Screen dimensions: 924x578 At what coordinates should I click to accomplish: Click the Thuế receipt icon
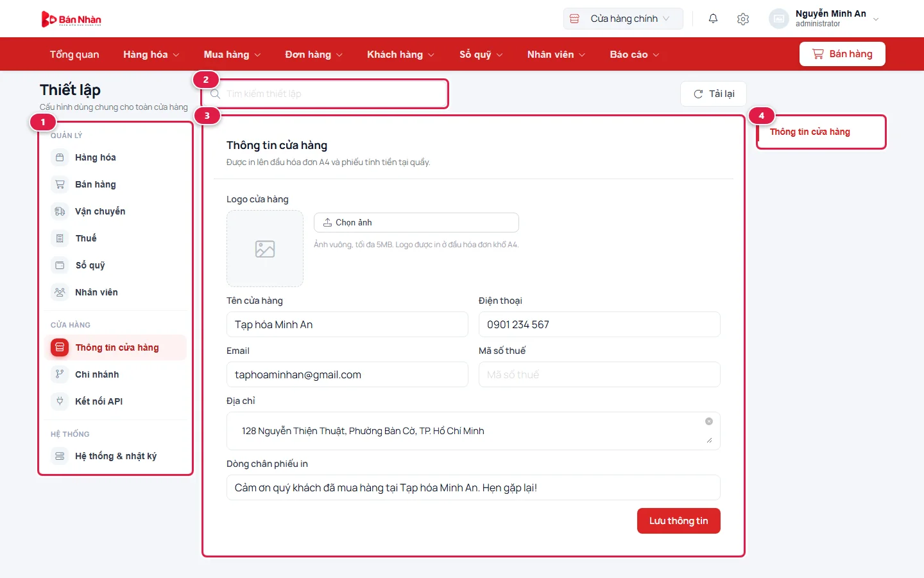(x=60, y=238)
